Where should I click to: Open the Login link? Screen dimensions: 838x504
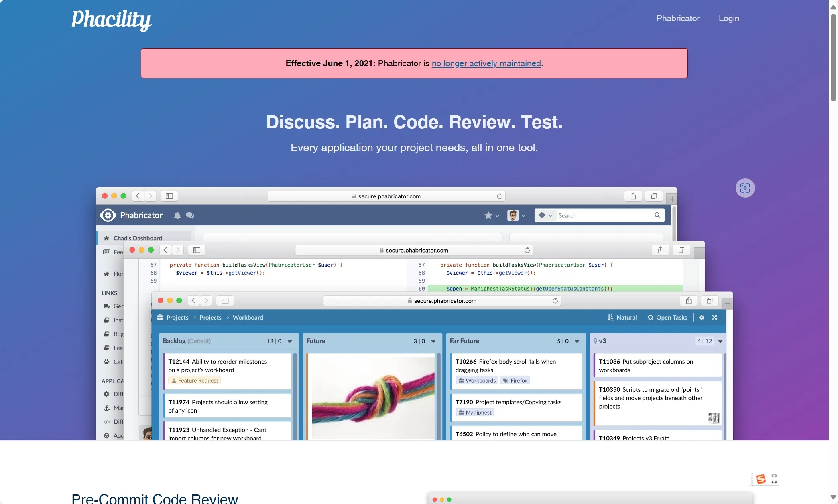click(729, 18)
